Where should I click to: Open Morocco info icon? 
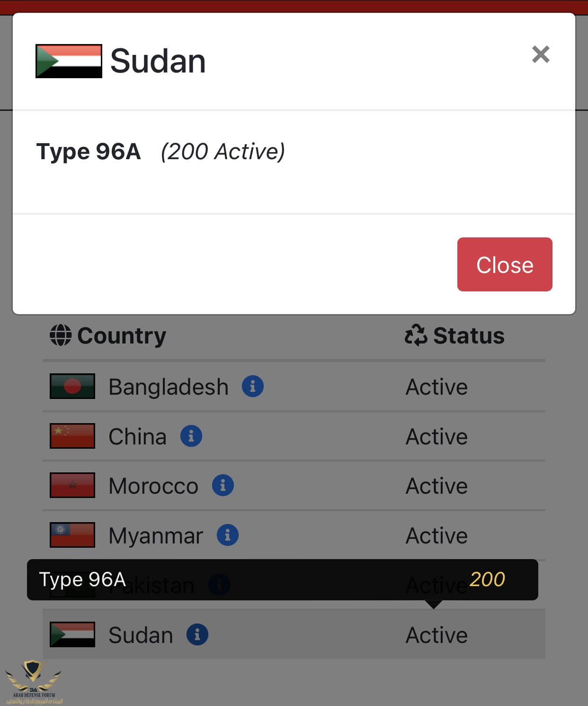click(x=223, y=486)
